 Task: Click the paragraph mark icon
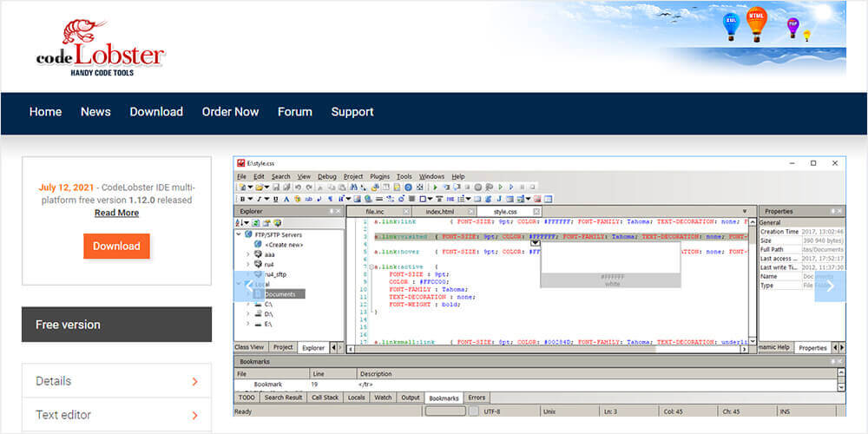coord(331,199)
